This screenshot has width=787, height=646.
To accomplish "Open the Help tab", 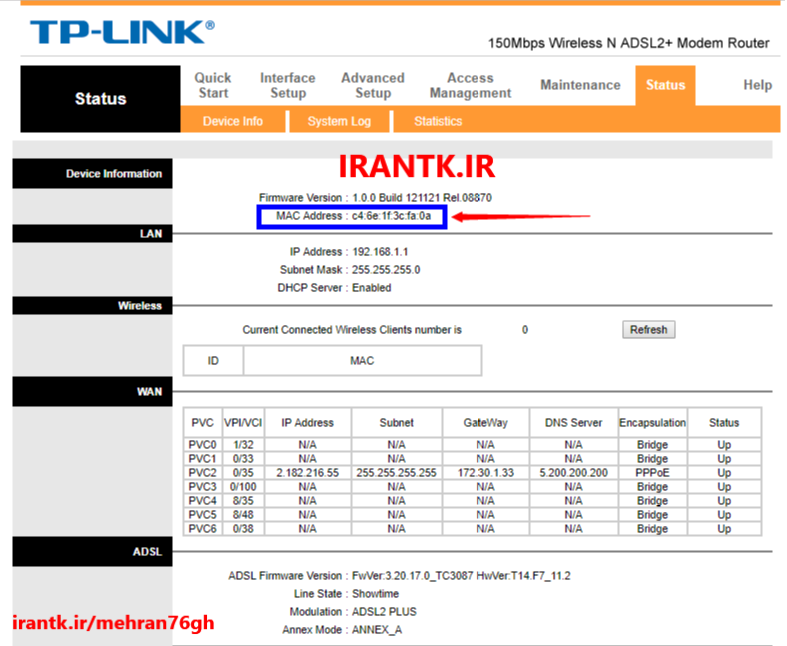I will (x=757, y=85).
